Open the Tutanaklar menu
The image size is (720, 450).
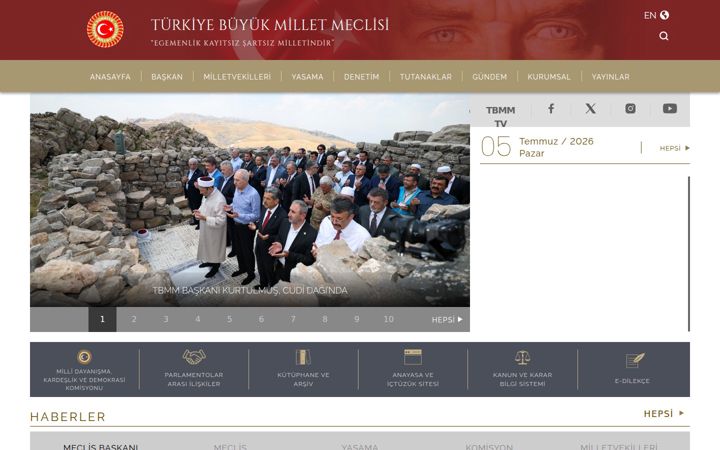[426, 77]
